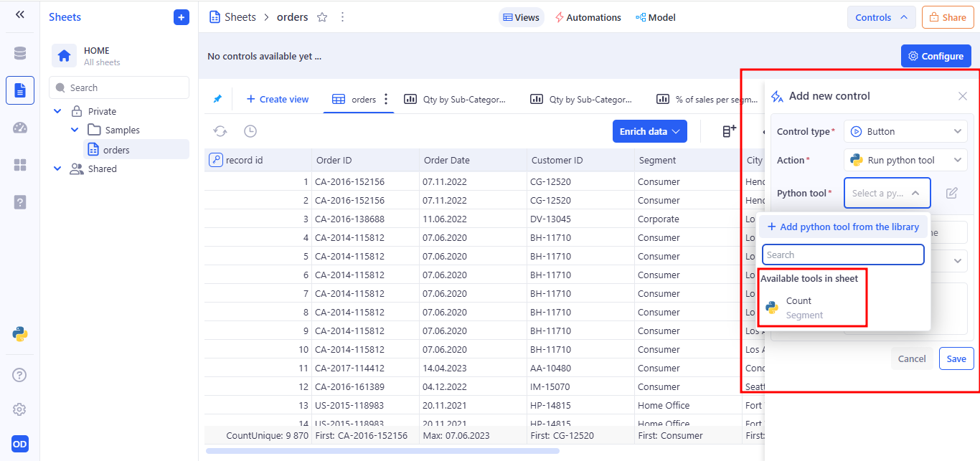Edit python tool with pencil icon
This screenshot has width=980, height=461.
(x=951, y=193)
